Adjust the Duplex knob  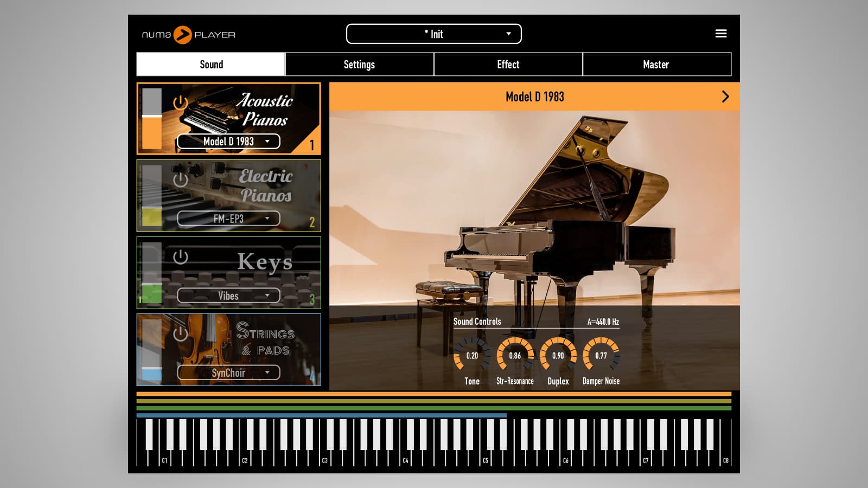click(558, 354)
